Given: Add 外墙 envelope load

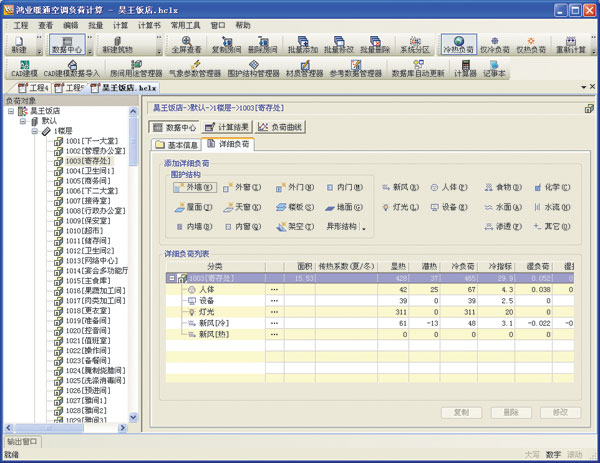Looking at the screenshot, I should pos(195,187).
